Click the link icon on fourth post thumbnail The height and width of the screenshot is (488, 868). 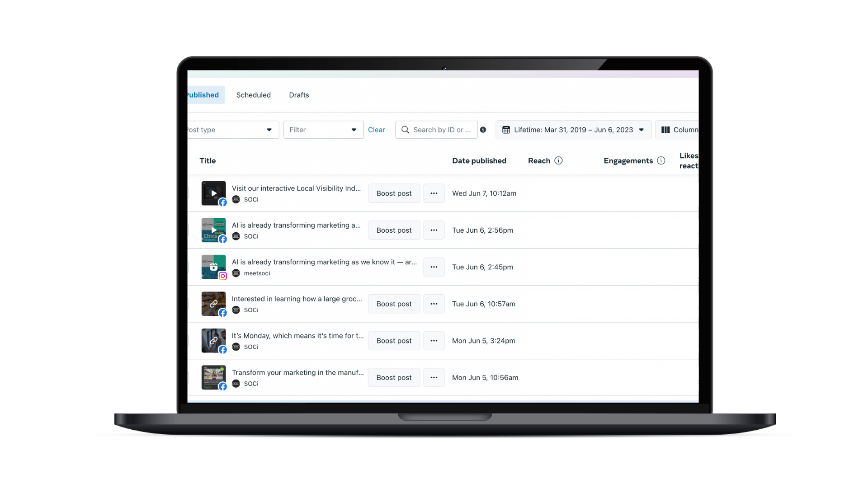213,303
